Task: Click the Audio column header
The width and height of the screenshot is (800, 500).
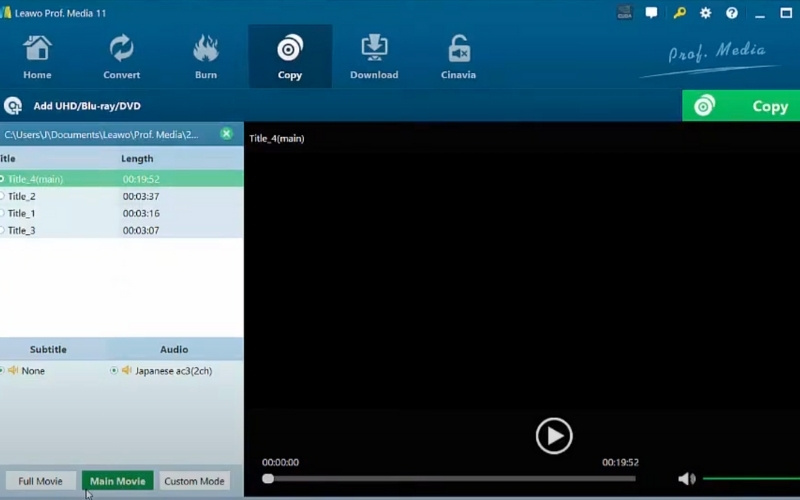Action: [x=174, y=349]
